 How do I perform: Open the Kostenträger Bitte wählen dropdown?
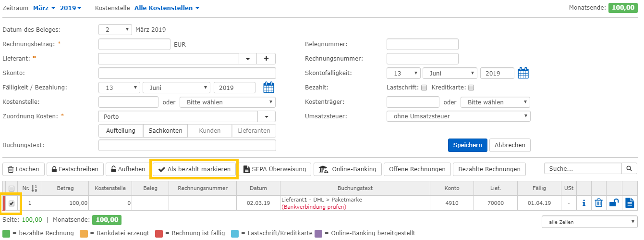point(495,102)
